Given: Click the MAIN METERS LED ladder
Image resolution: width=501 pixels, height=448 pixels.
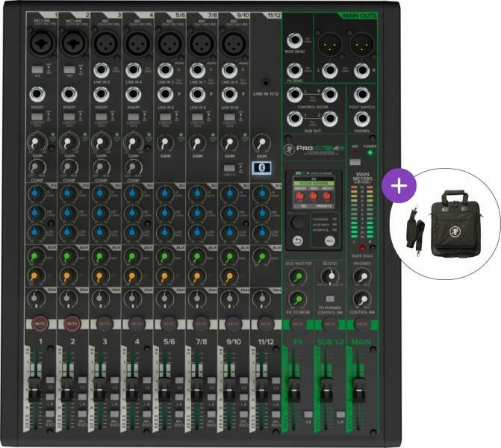Looking at the screenshot, I should [361, 211].
